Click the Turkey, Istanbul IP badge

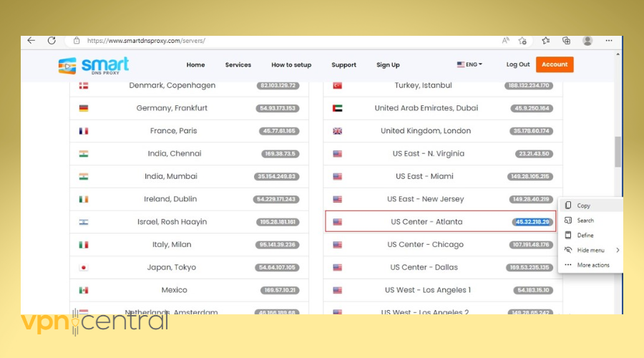point(529,85)
